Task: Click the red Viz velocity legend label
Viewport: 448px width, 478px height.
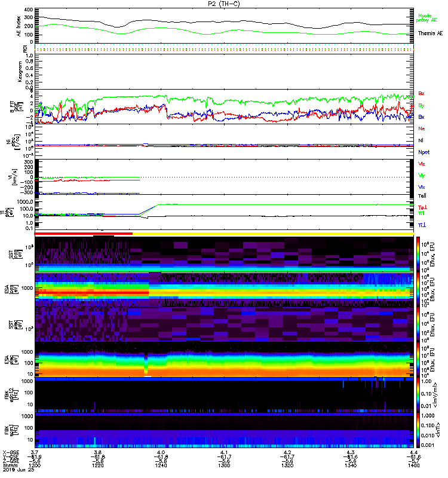Action: coord(421,164)
